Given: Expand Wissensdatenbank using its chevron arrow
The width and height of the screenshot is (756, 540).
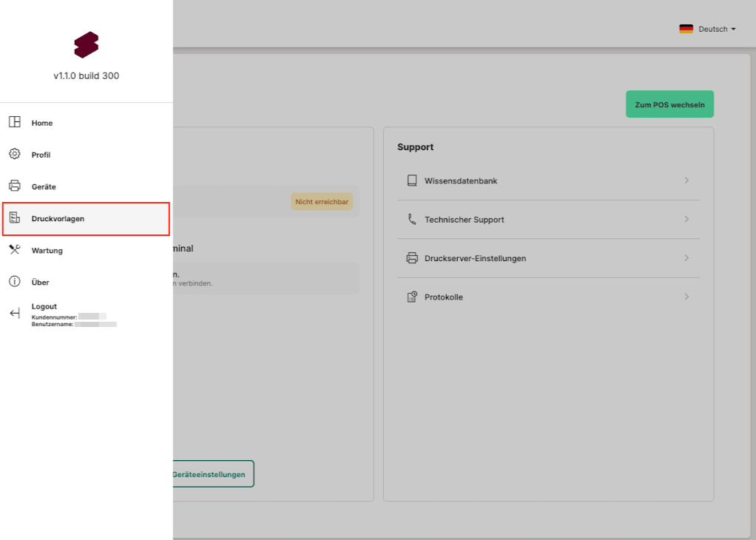Looking at the screenshot, I should click(686, 180).
